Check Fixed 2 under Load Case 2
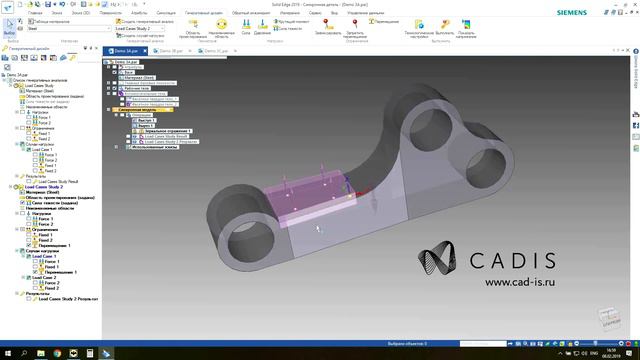The image size is (640, 360). 36,288
